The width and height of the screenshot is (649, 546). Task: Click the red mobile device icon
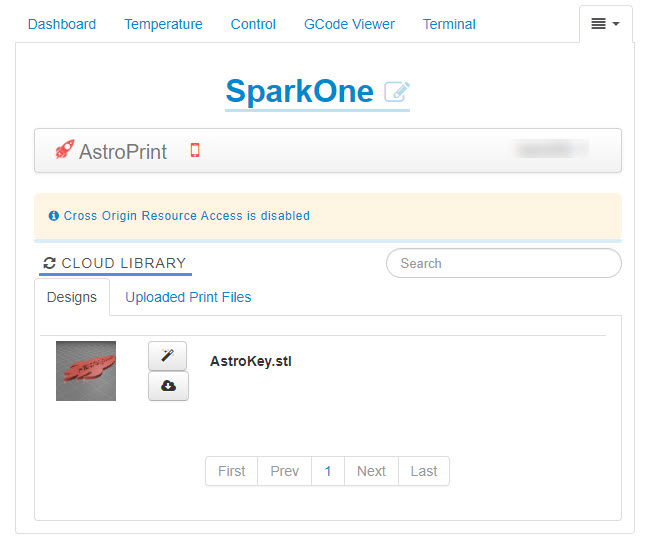[195, 150]
